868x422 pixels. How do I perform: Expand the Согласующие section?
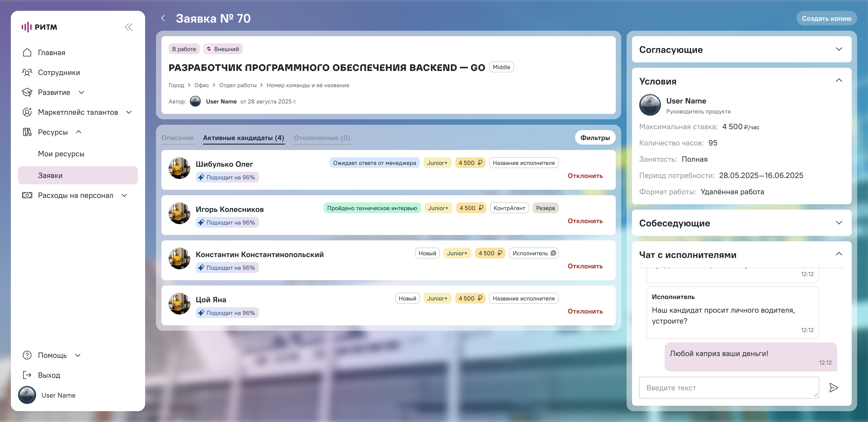pos(839,49)
